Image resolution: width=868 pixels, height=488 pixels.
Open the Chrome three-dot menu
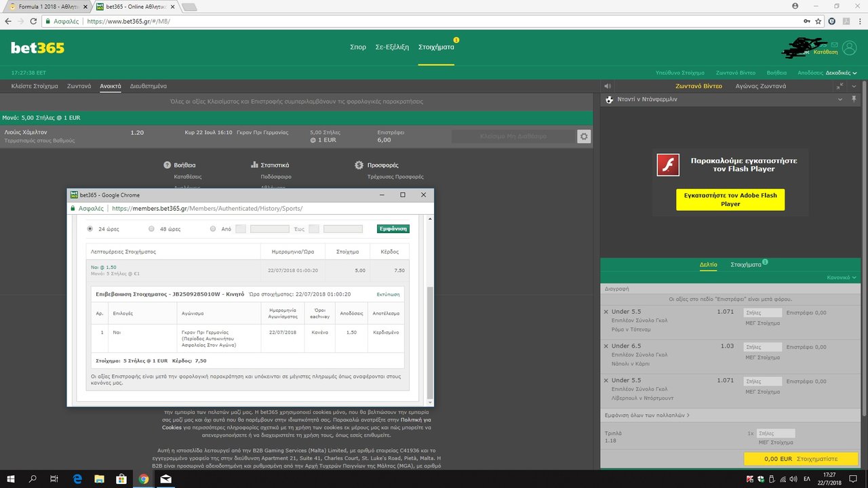pyautogui.click(x=859, y=21)
